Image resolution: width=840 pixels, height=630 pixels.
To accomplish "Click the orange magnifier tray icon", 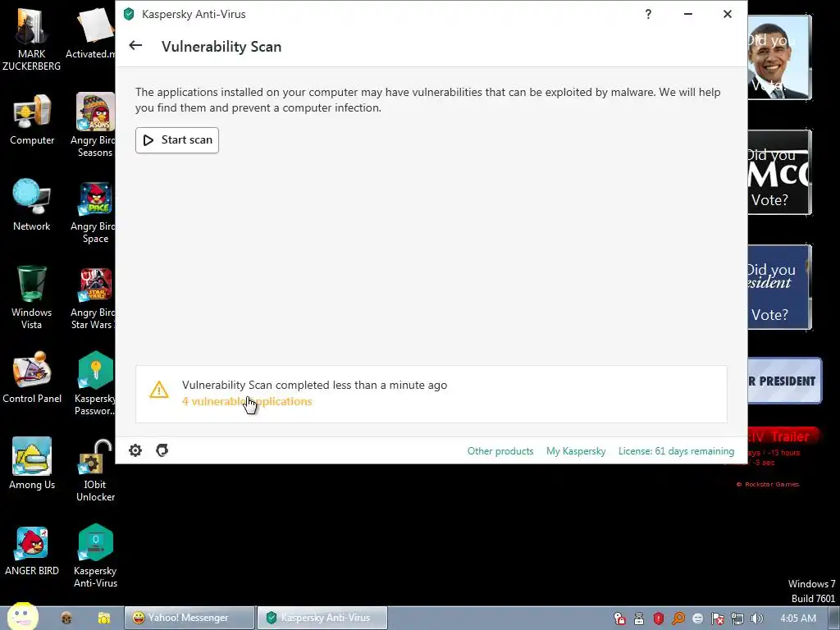I will point(678,619).
